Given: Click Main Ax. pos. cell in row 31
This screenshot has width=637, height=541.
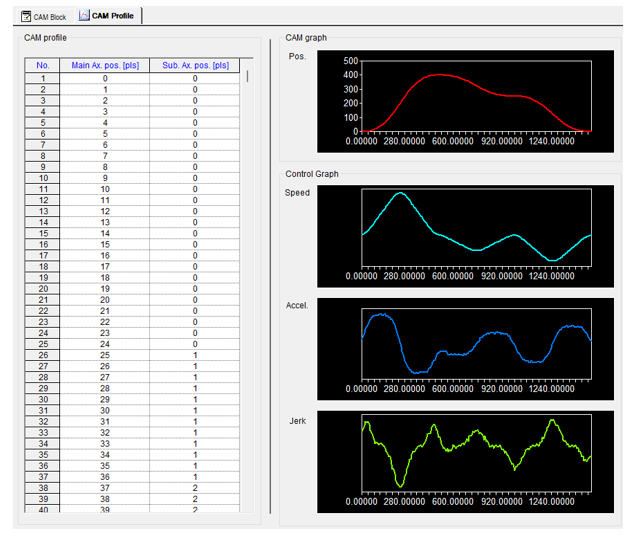Looking at the screenshot, I should [105, 411].
